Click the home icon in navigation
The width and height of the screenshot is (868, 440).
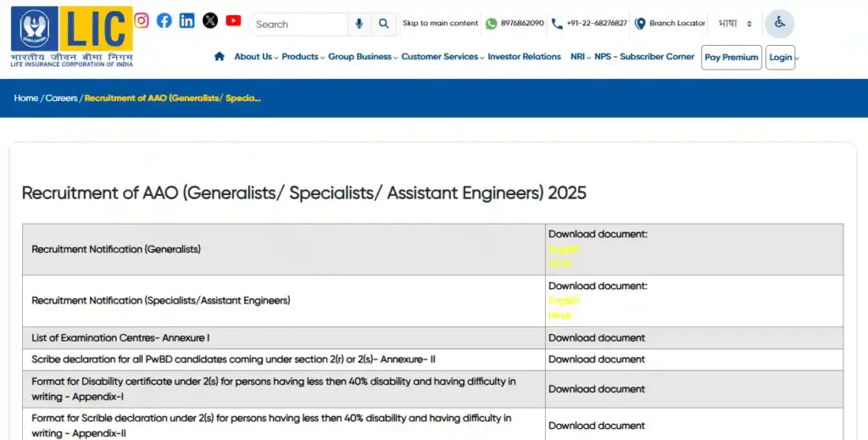pos(220,57)
